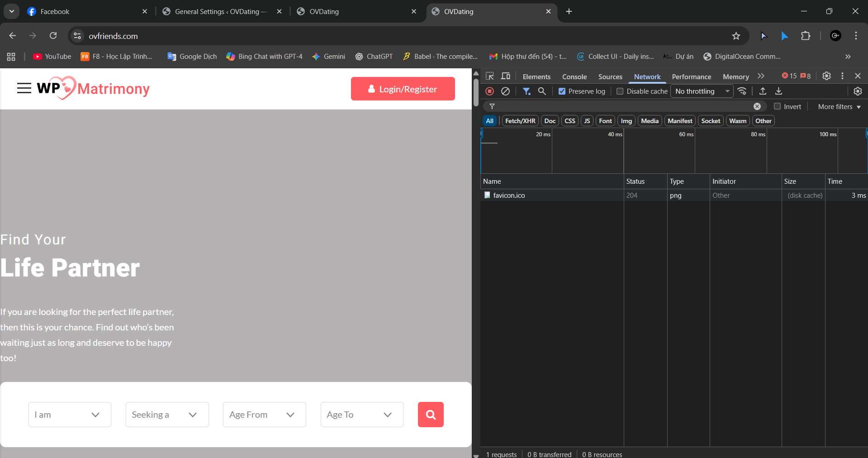This screenshot has width=868, height=458.
Task: Filter requests by Fetch/XHR
Action: pos(520,121)
